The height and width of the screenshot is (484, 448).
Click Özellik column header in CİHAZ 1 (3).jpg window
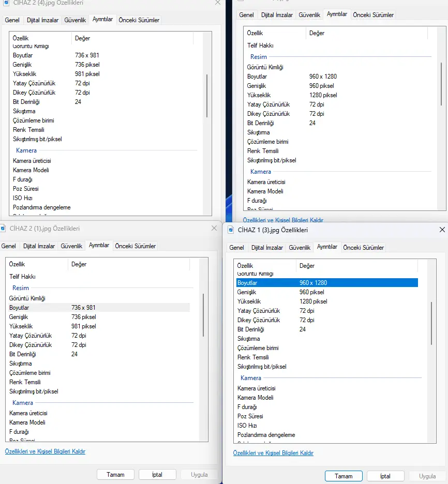pyautogui.click(x=265, y=265)
